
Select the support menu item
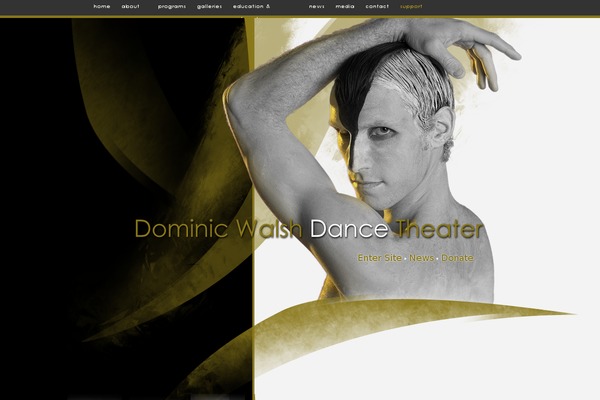[411, 7]
